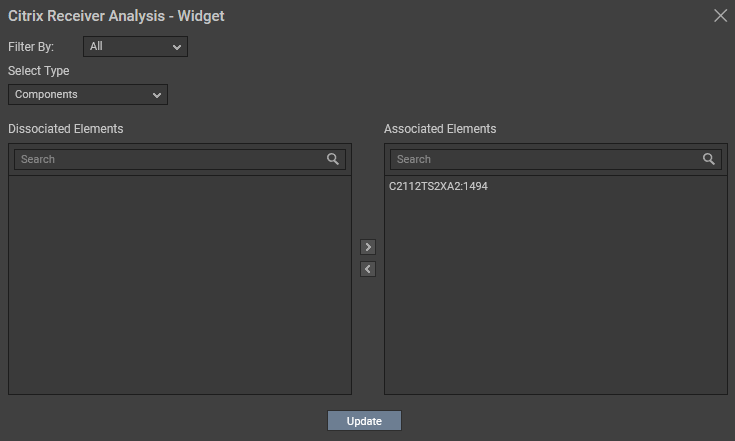Click the magnifier icon in Associated Elements search

tap(709, 159)
